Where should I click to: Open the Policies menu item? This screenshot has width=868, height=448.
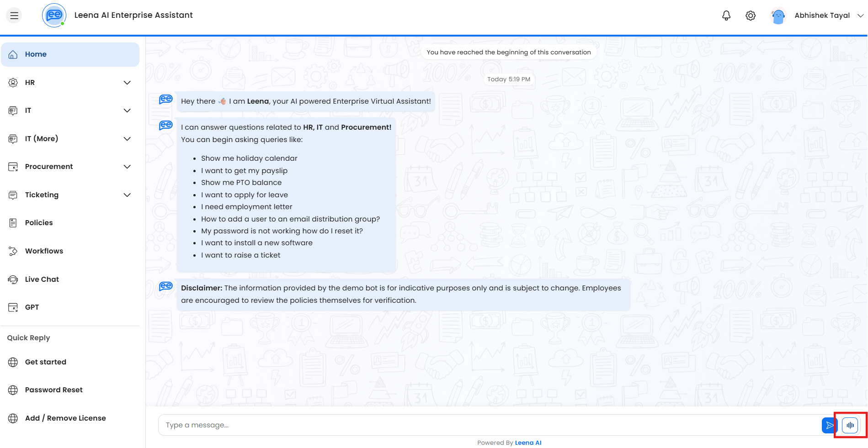[x=70, y=223]
